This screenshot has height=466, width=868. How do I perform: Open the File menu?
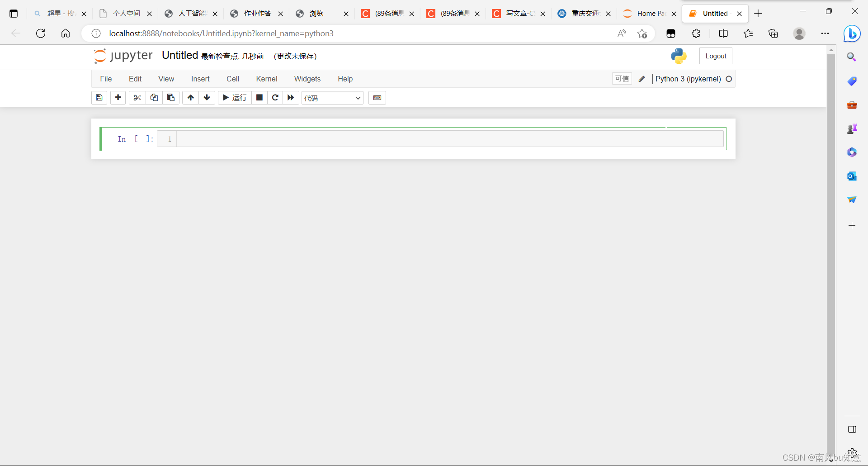click(106, 79)
